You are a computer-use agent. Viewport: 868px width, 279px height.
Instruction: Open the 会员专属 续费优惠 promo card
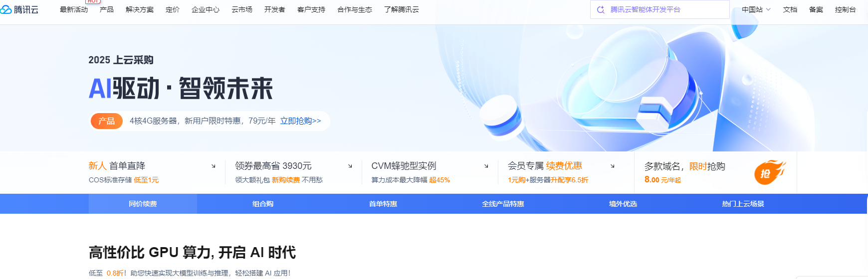[x=566, y=172]
